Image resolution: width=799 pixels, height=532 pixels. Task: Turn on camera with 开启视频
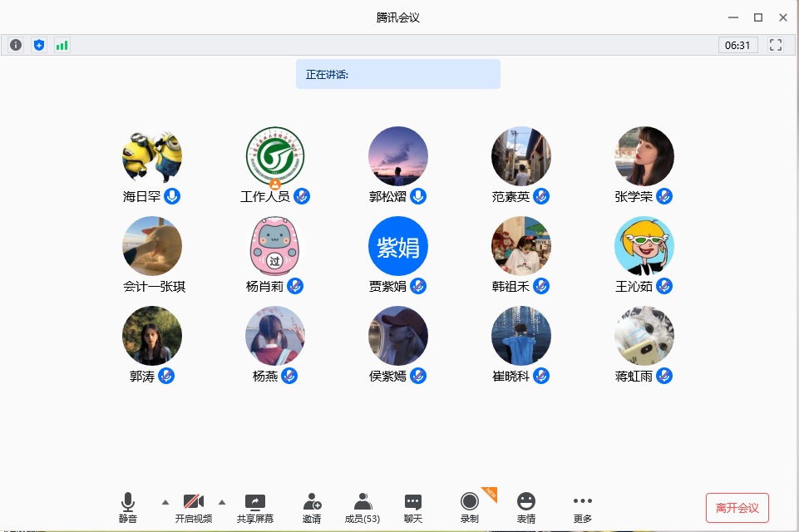[194, 507]
